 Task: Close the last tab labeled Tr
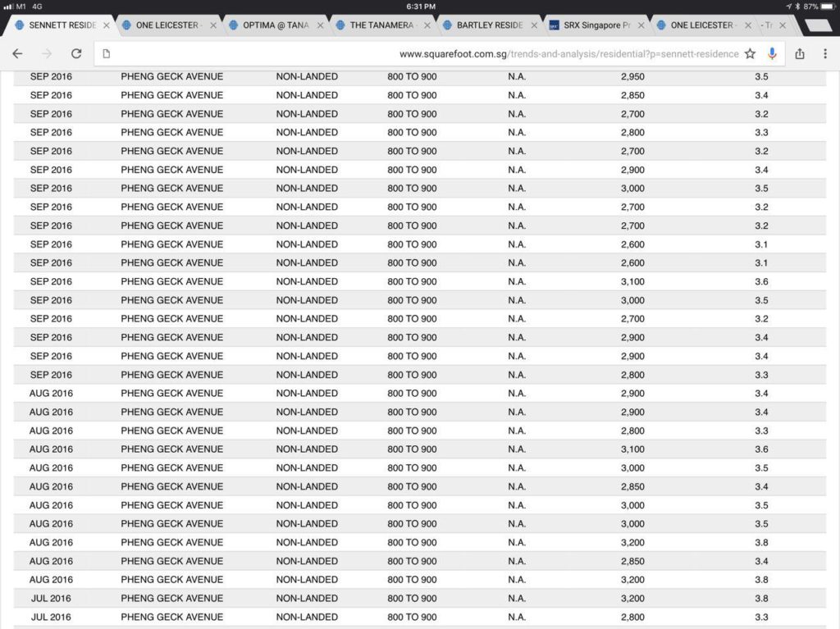click(x=783, y=25)
